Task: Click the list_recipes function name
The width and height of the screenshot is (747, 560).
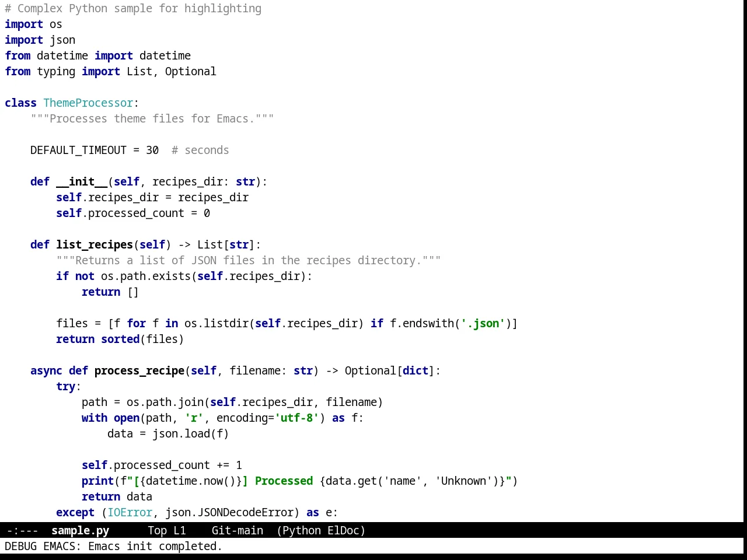Action: point(95,244)
